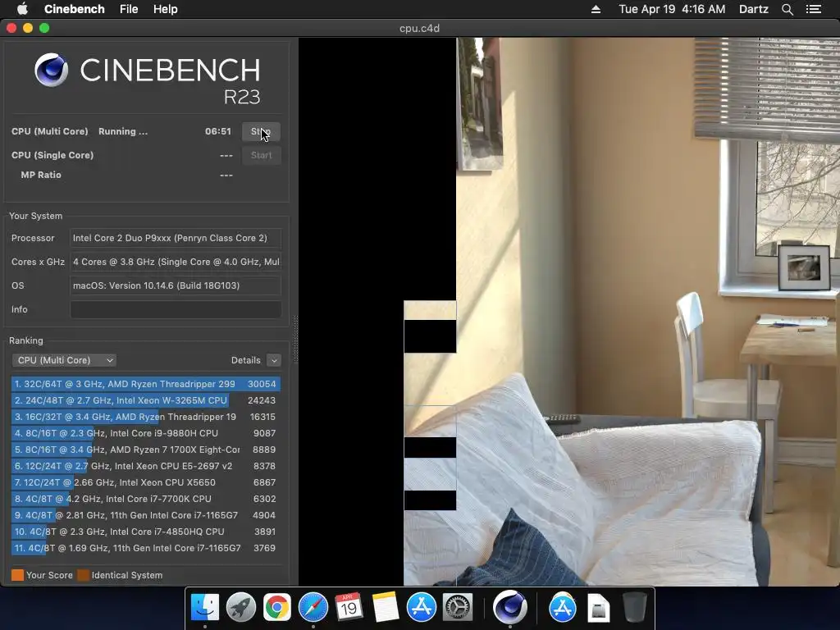This screenshot has height=630, width=840.
Task: Click the empty Info input field
Action: [x=176, y=309]
